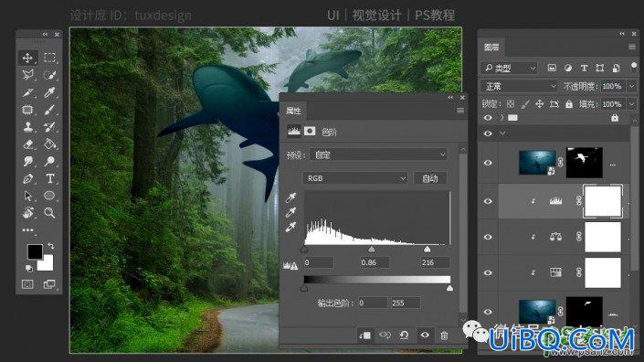Image resolution: width=644 pixels, height=362 pixels.
Task: Click the masks icon in Properties panel
Action: [310, 132]
